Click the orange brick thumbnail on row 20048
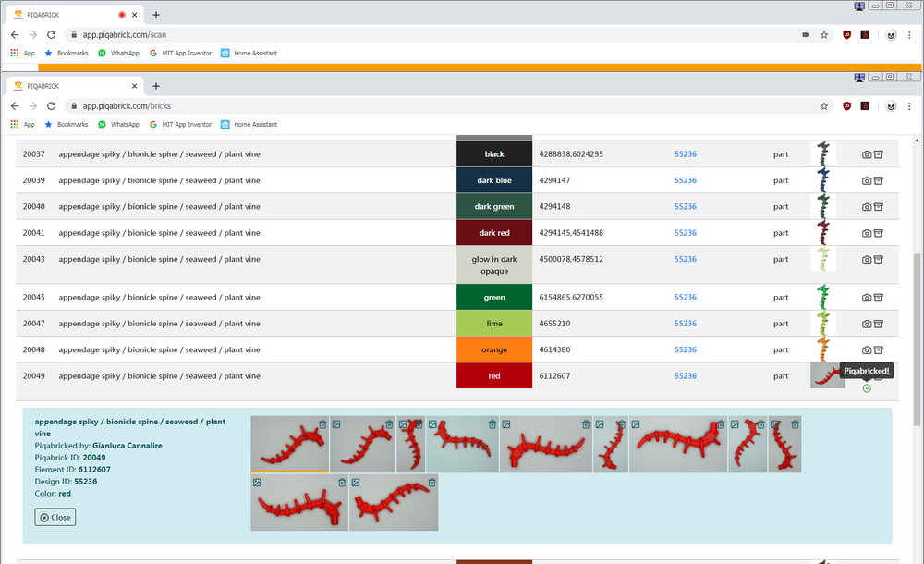 pos(822,349)
